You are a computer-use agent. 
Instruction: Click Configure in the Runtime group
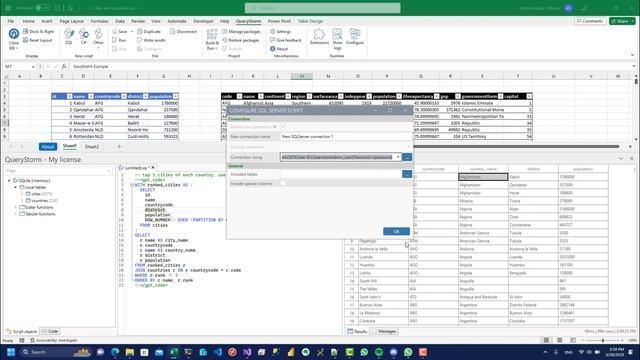pyautogui.click(x=355, y=36)
